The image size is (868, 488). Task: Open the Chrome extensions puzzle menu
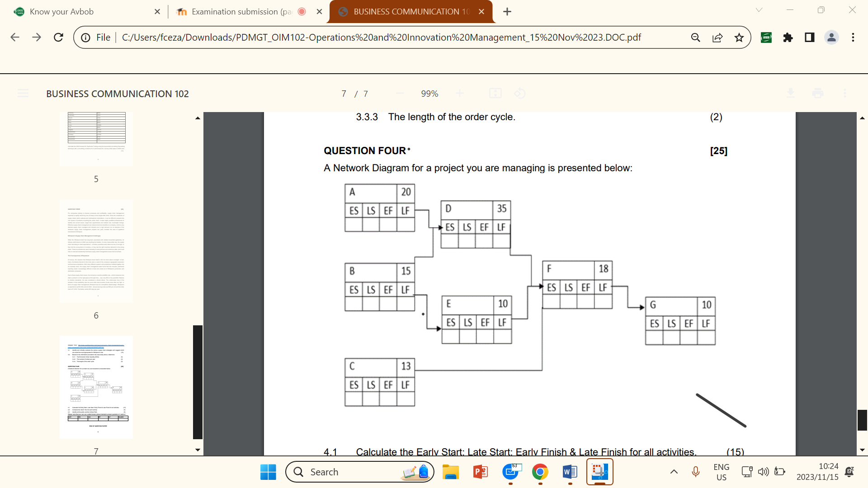point(788,38)
